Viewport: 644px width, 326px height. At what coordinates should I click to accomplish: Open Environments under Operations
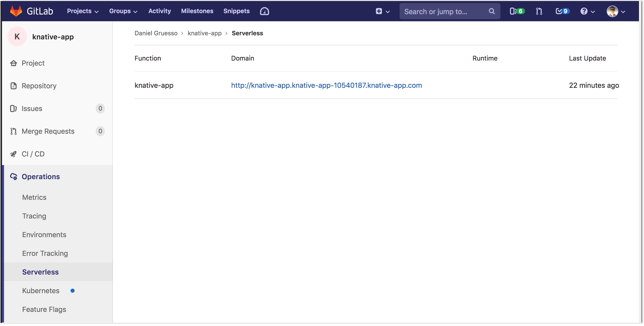click(x=44, y=235)
